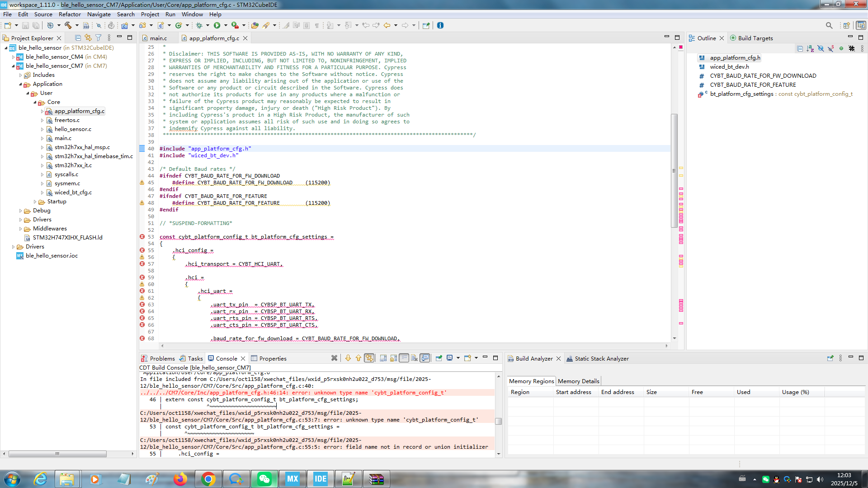Open Chrome from the Windows taskbar
The image size is (868, 488).
[x=208, y=479]
